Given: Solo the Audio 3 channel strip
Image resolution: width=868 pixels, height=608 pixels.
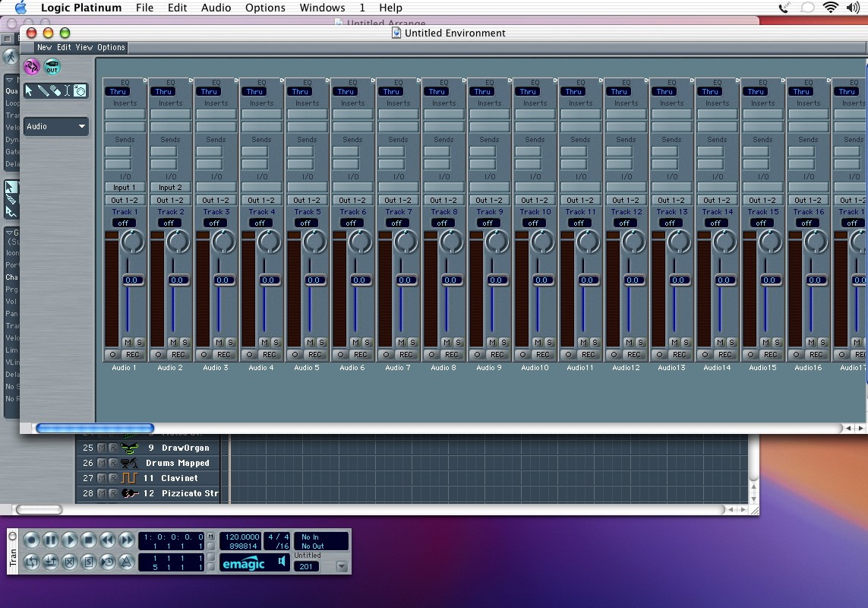Looking at the screenshot, I should point(230,342).
